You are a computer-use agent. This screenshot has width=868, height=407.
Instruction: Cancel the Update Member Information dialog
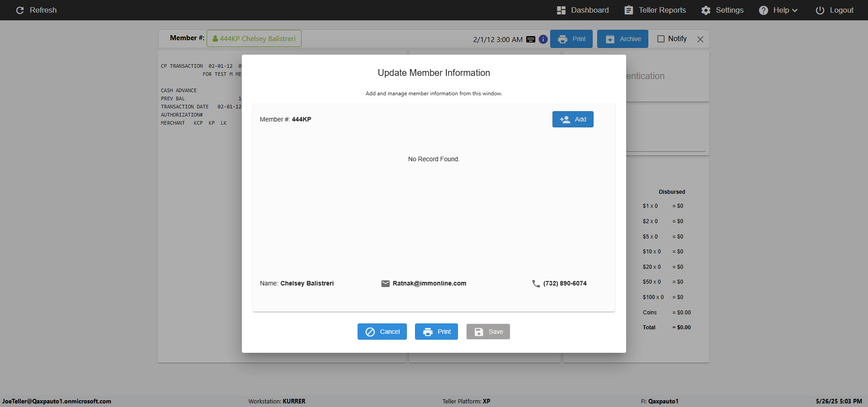click(x=382, y=332)
